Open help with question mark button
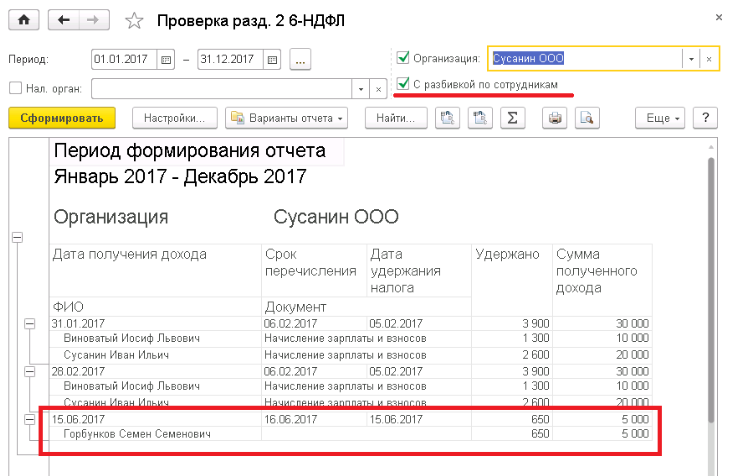 coord(705,118)
